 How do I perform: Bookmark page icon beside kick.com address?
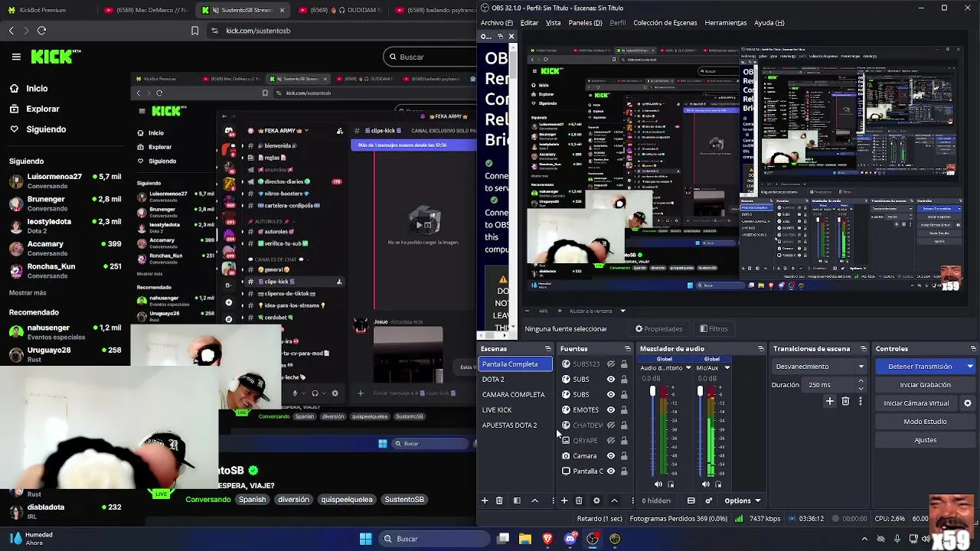click(x=194, y=31)
